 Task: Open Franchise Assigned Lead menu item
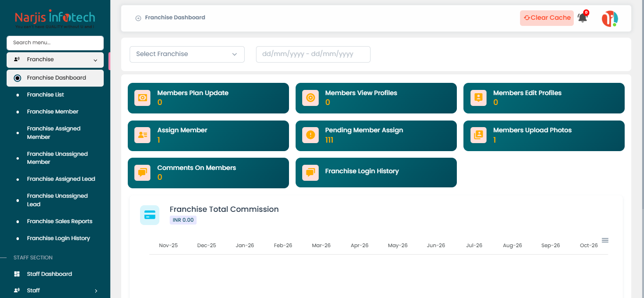click(x=61, y=179)
